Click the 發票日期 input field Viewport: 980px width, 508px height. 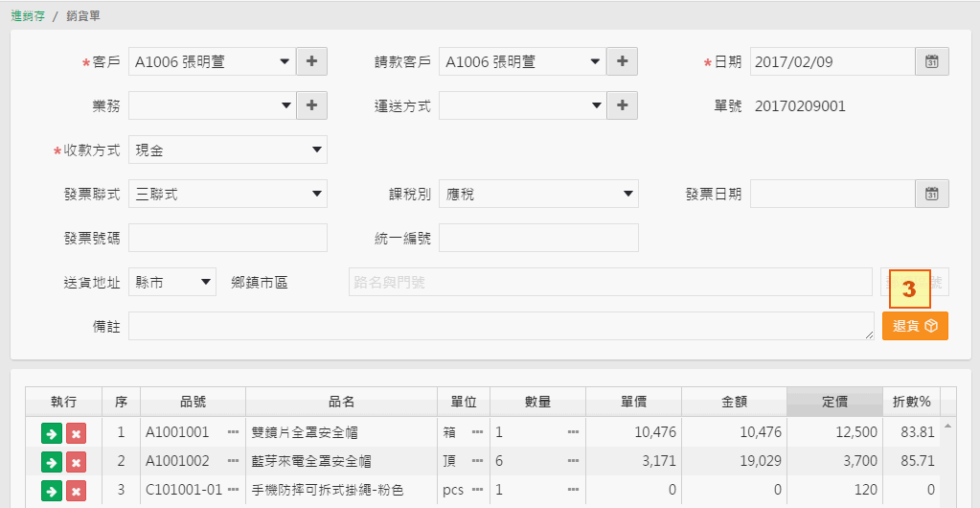click(x=832, y=194)
